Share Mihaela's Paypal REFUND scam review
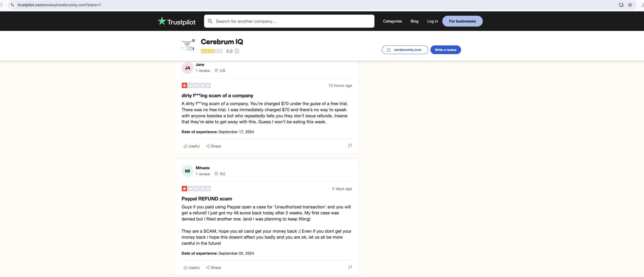644x277 pixels. [213, 268]
